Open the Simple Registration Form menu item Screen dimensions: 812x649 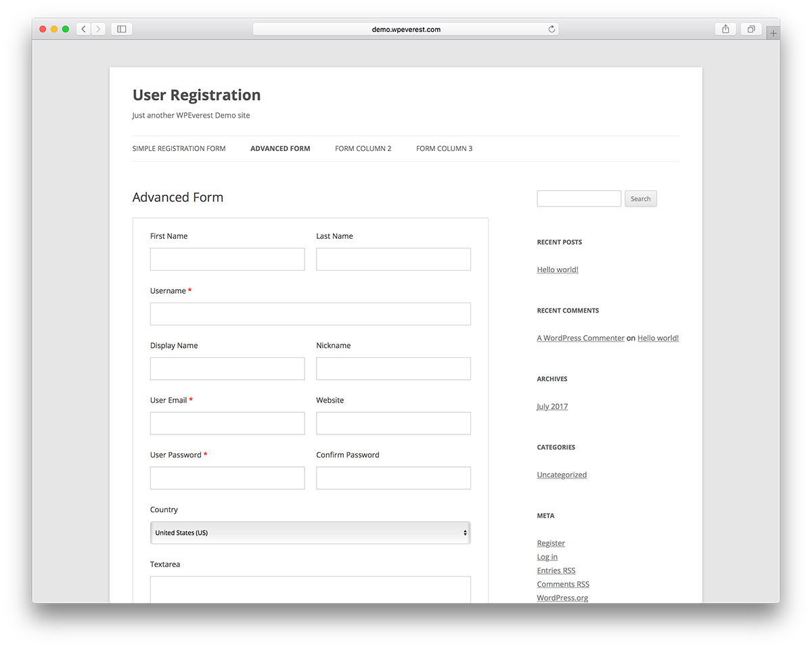tap(179, 148)
